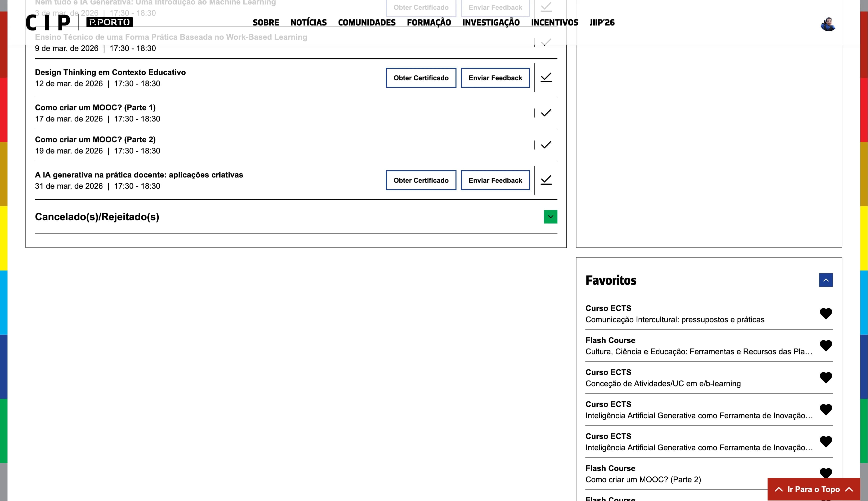The width and height of the screenshot is (868, 501).
Task: Click date text 17 de mar. de 2026
Action: point(69,119)
